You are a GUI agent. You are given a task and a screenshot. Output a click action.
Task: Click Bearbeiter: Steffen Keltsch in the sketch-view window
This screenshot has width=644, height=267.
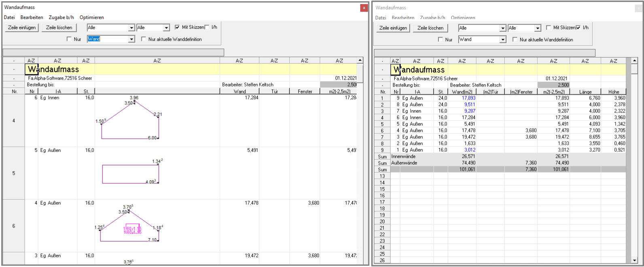(x=248, y=85)
